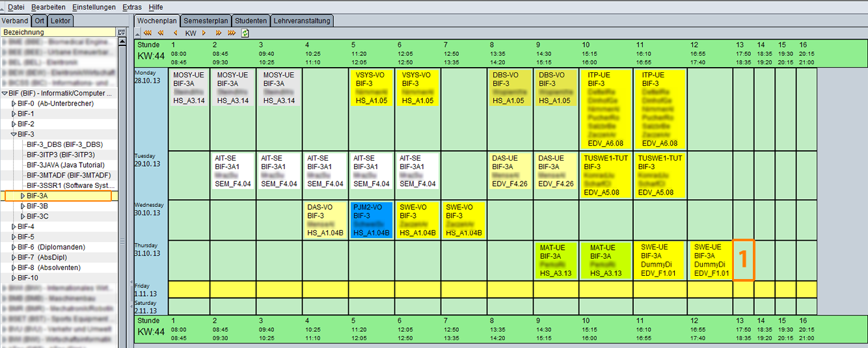868x348 pixels.
Task: Click the column picker icon beside Bezeichnung
Action: point(121,32)
